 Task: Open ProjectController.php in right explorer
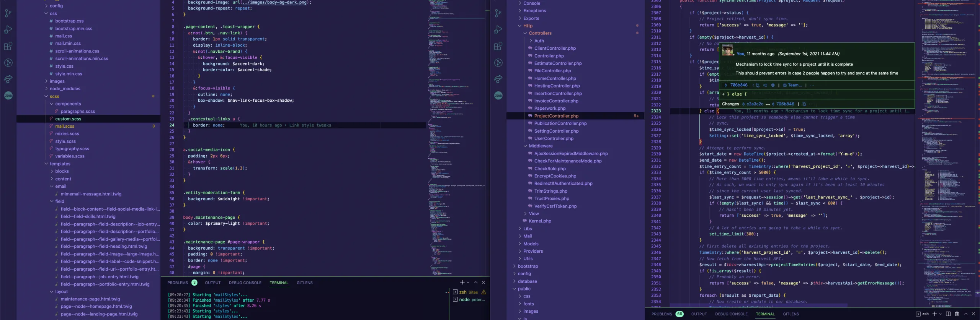coord(556,116)
